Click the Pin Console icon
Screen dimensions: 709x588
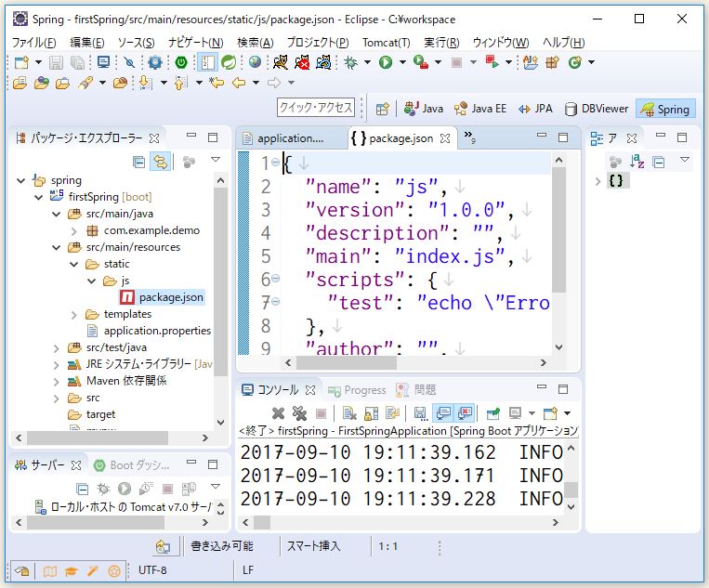point(492,412)
